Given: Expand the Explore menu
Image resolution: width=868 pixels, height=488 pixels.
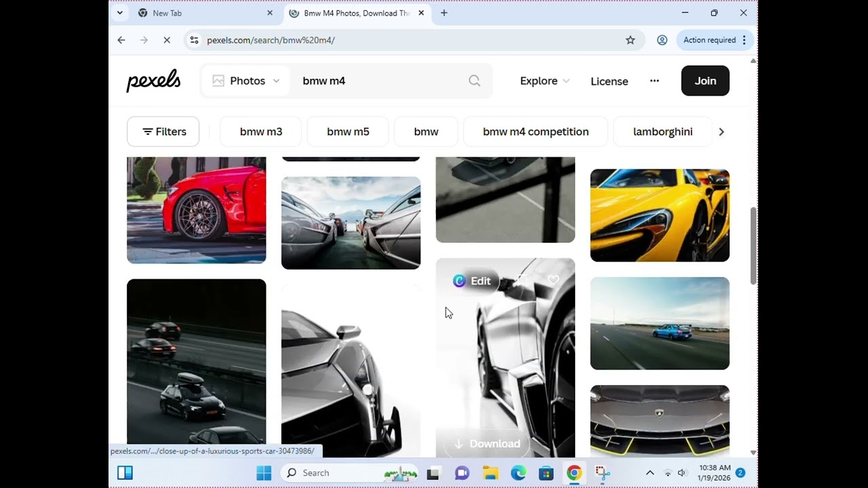Looking at the screenshot, I should pos(545,81).
